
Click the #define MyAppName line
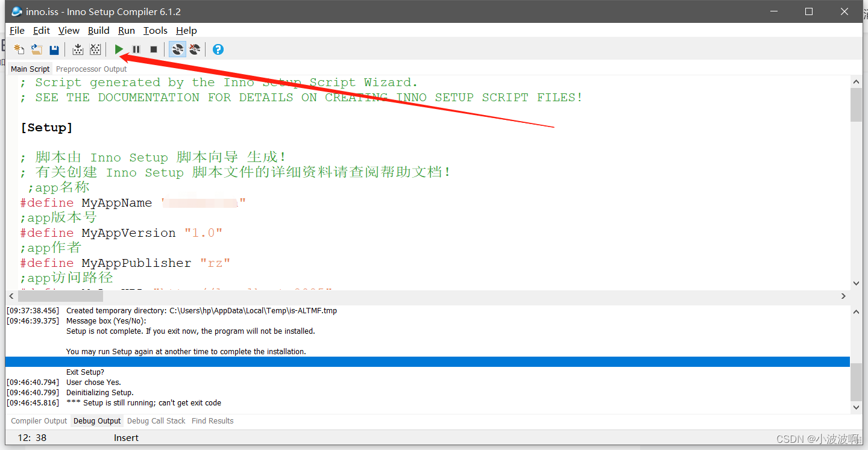(133, 202)
